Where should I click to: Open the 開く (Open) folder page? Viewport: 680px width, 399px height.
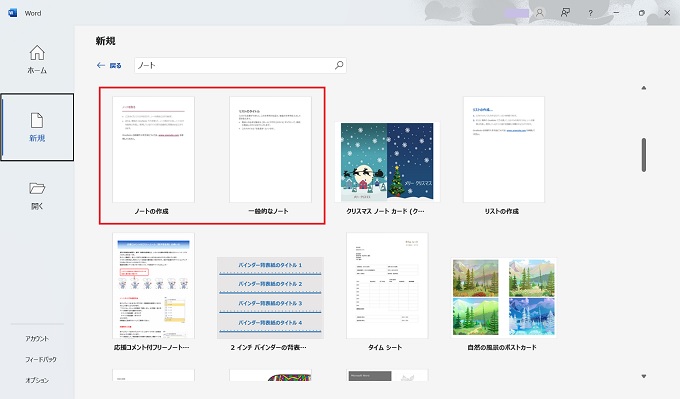[37, 196]
